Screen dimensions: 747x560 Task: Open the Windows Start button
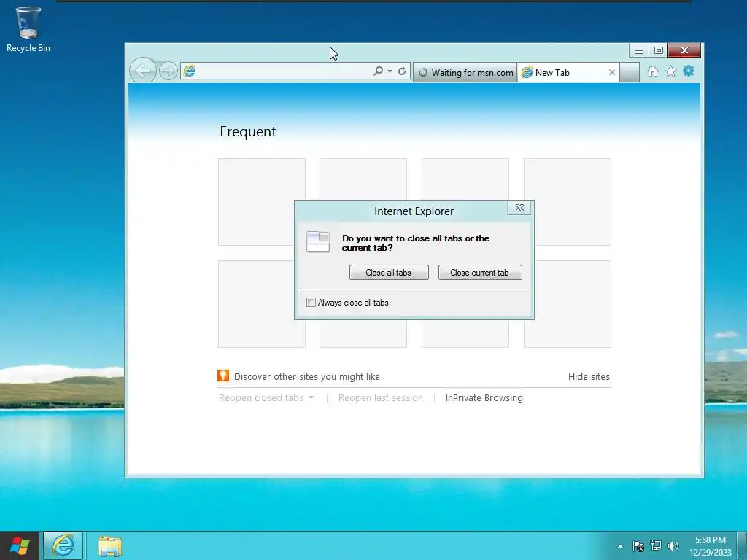click(20, 545)
